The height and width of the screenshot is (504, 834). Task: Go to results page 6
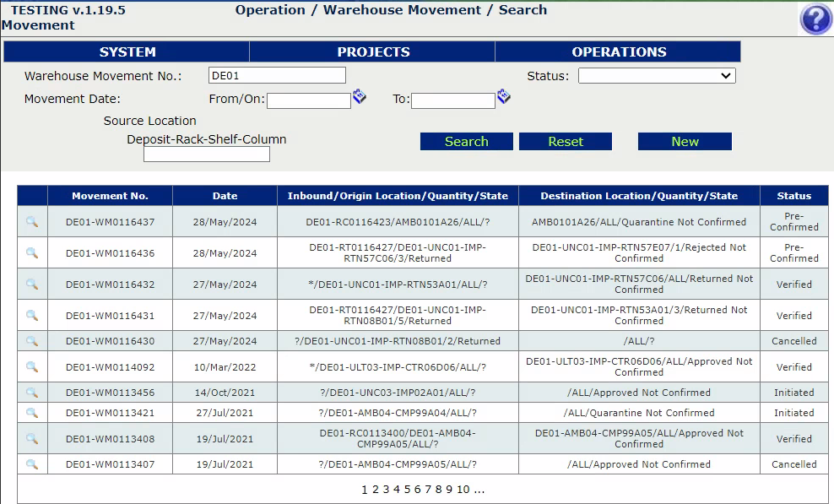tap(418, 489)
